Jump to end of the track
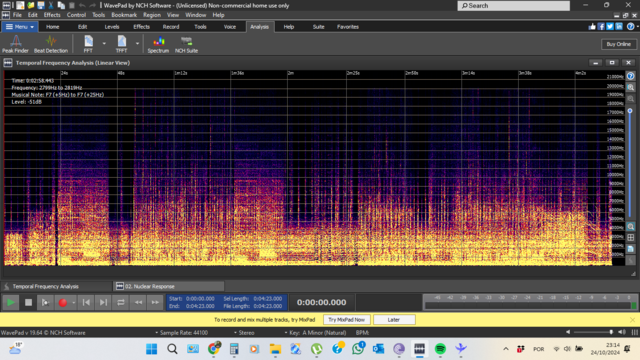Image resolution: width=640 pixels, height=360 pixels. pos(103,302)
